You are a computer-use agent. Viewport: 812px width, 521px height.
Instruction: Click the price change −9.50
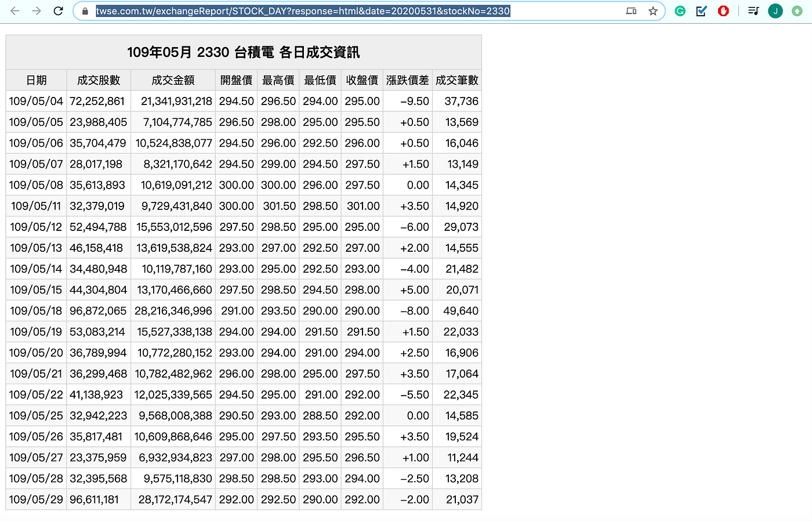[415, 101]
